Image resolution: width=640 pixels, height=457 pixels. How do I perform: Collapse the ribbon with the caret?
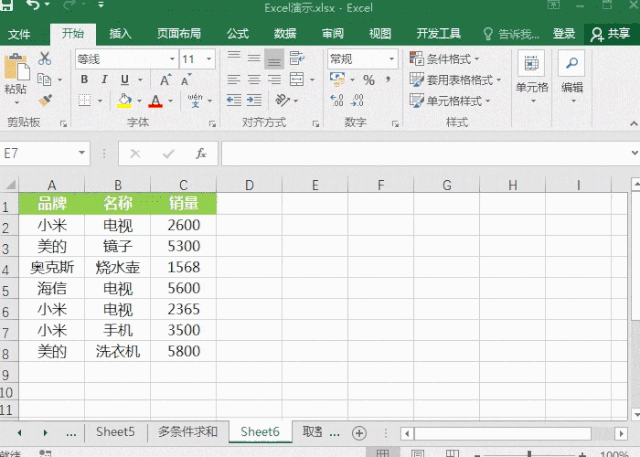click(633, 123)
